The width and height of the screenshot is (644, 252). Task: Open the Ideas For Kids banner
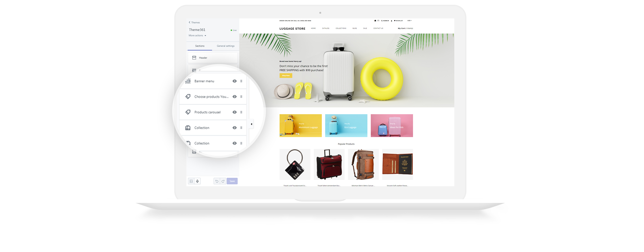[x=392, y=126]
